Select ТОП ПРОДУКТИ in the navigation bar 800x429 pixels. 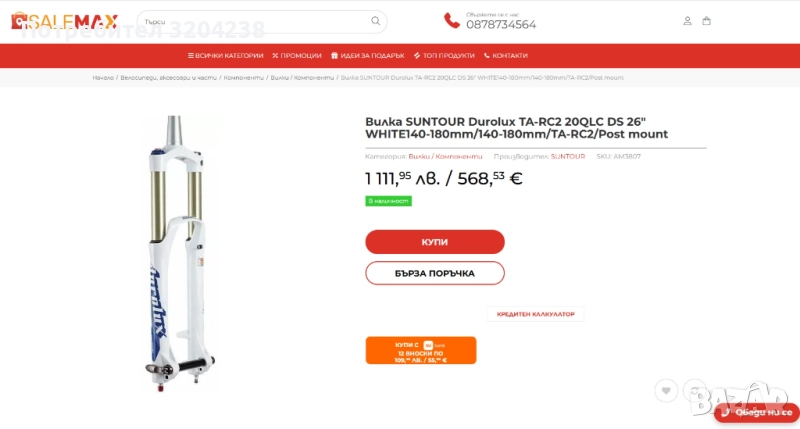click(x=444, y=56)
